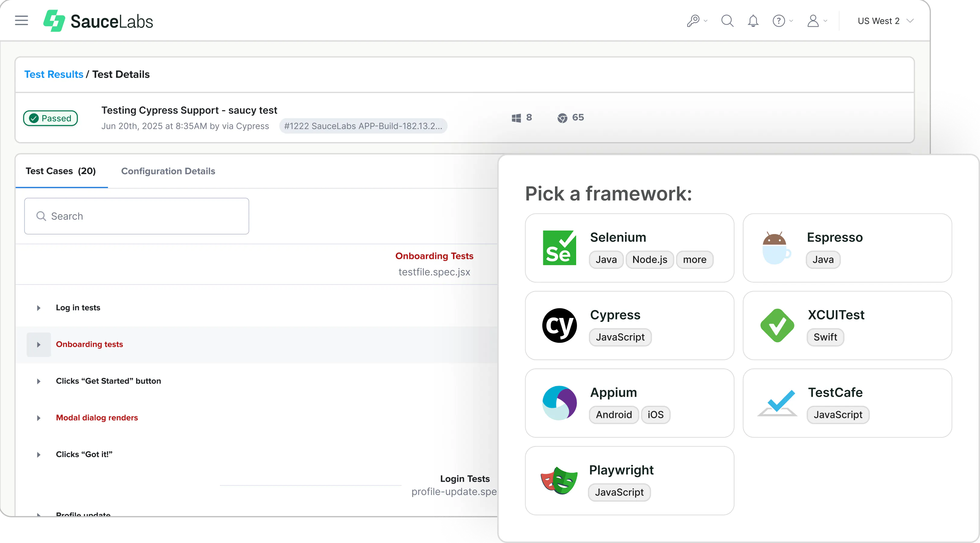Viewport: 980px width, 543px height.
Task: Pick the Playwright framework logo
Action: coord(559,481)
